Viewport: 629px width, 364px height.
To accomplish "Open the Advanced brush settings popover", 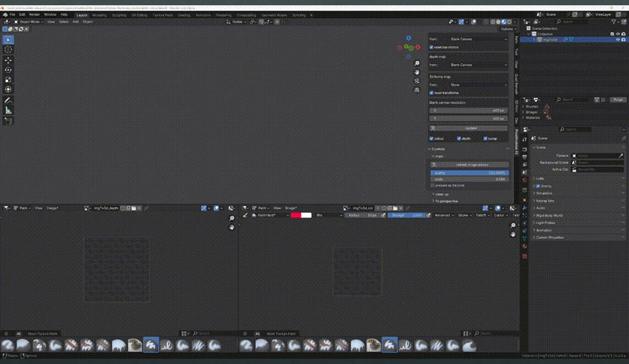I will 444,215.
